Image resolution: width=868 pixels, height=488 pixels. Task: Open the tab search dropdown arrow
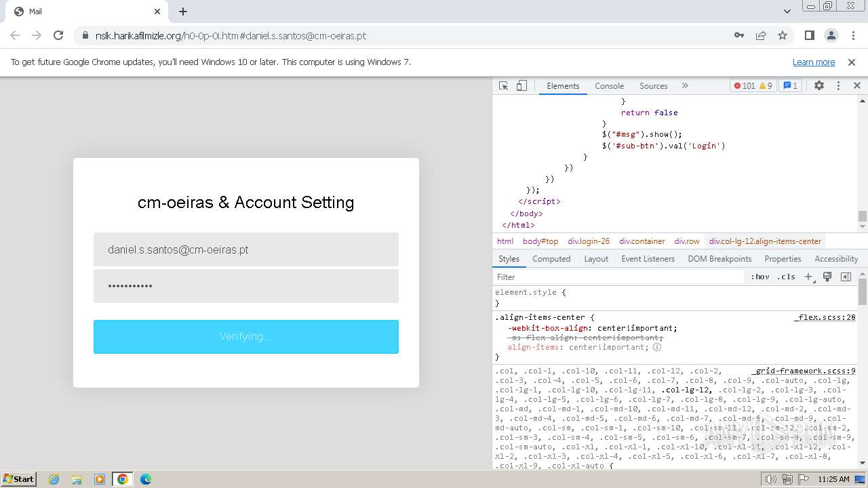pos(787,12)
